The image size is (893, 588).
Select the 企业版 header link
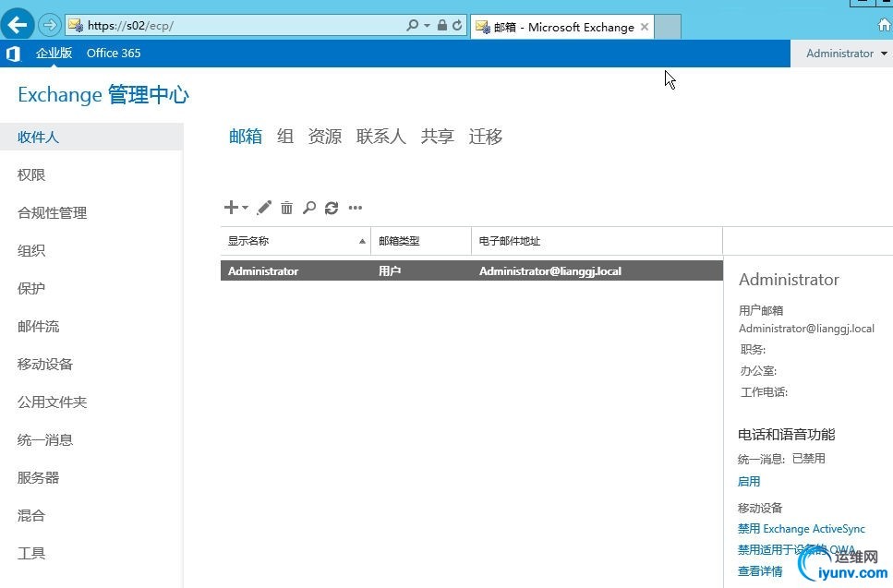point(54,53)
